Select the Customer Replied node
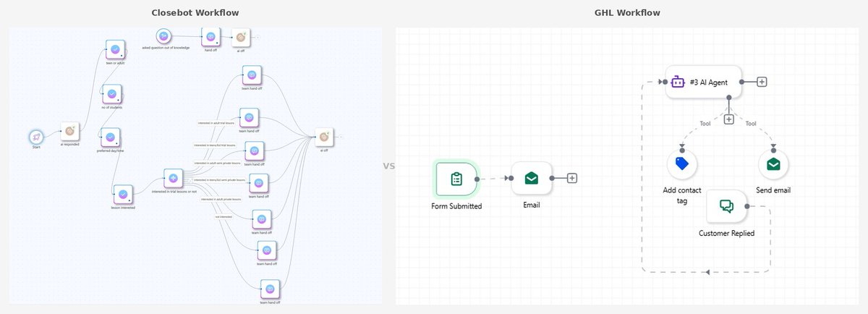Screen dimensions: 868x314 pos(726,207)
